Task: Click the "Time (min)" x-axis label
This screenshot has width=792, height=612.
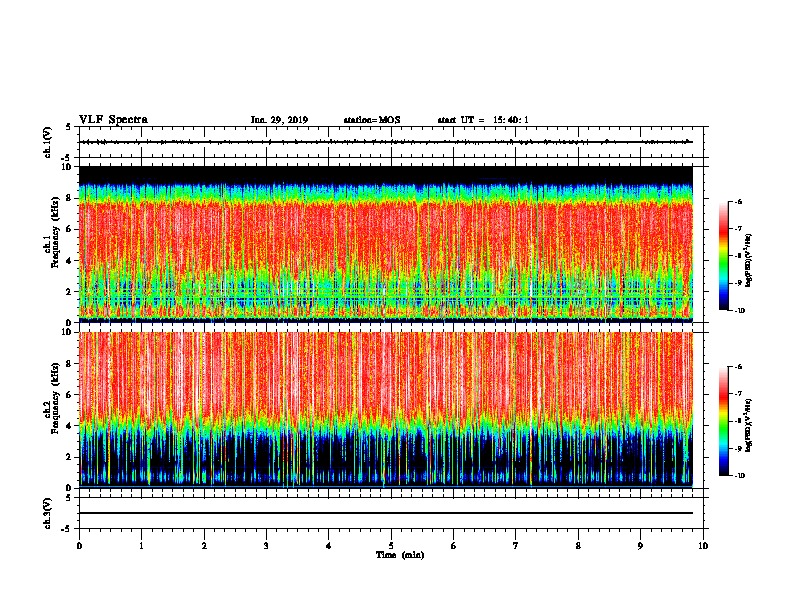Action: click(x=400, y=555)
